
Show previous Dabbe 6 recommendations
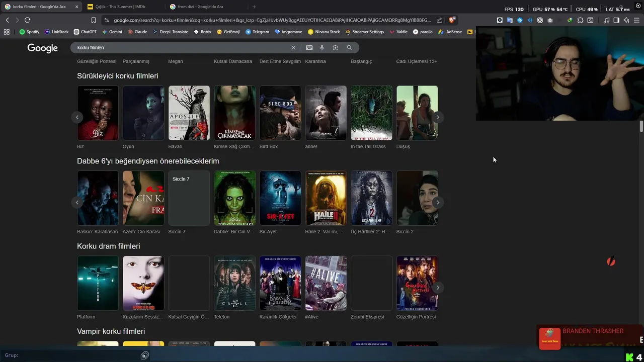click(77, 202)
